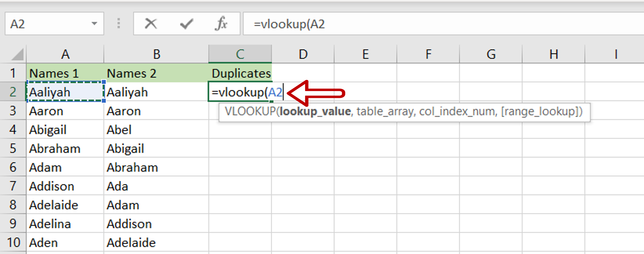Click the Duplicates header cell
This screenshot has width=644, height=254.
tap(240, 73)
